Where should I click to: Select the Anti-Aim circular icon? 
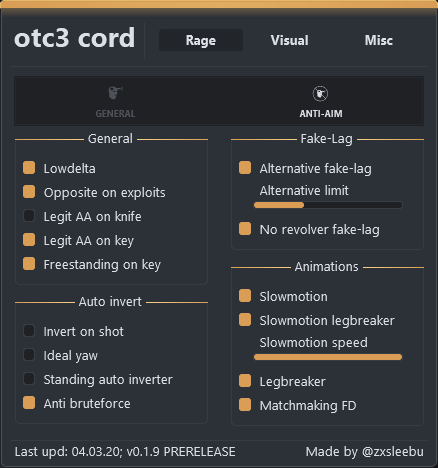tap(320, 94)
